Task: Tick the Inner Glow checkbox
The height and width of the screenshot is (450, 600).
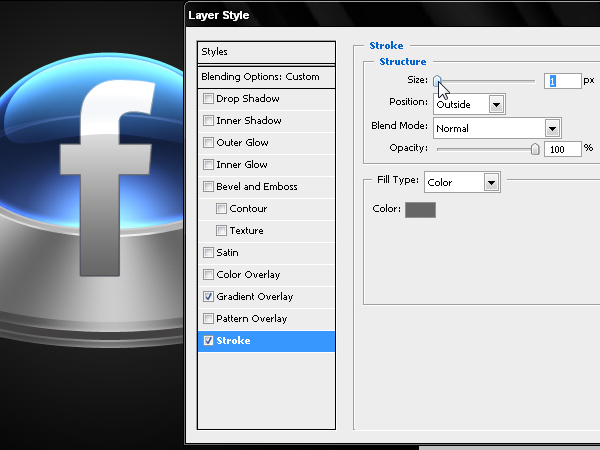Action: coord(208,165)
